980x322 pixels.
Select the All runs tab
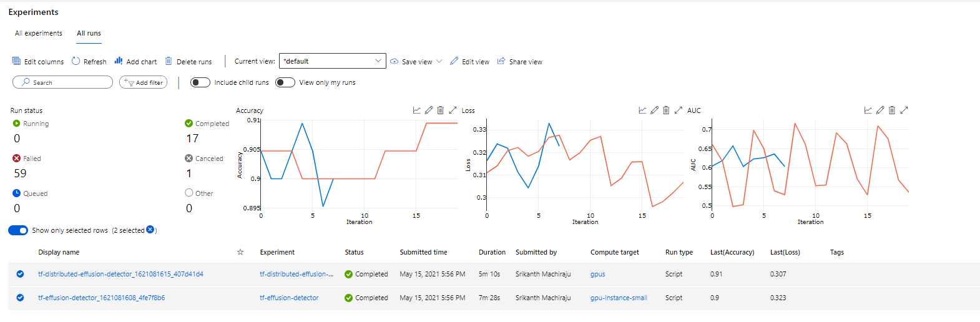[89, 34]
